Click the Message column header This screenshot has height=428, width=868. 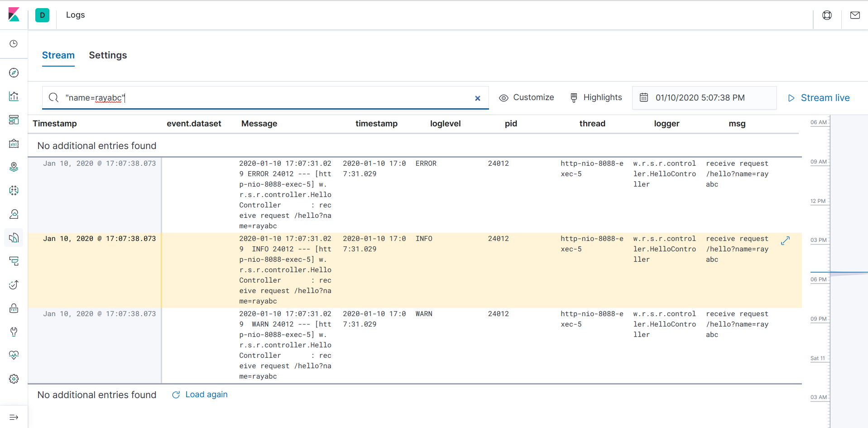259,124
